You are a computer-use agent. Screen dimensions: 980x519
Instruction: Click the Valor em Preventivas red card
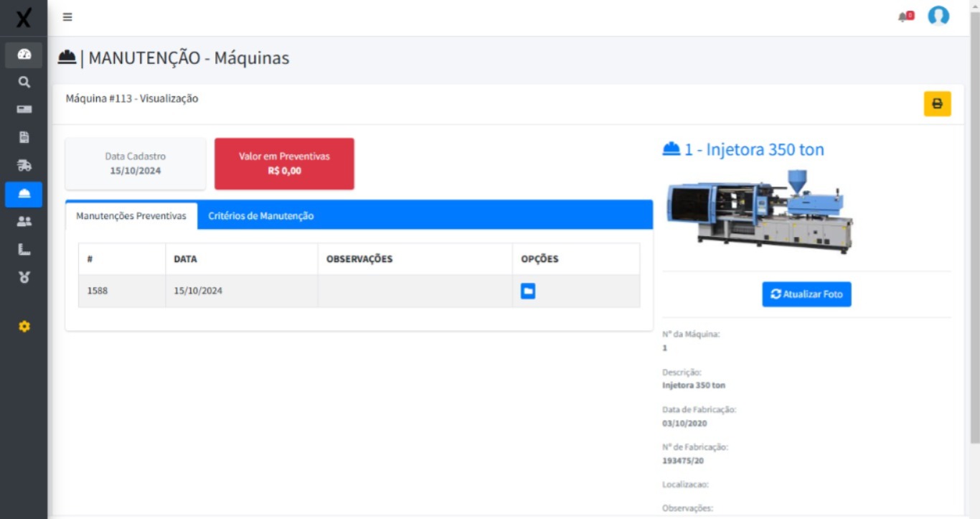tap(284, 164)
